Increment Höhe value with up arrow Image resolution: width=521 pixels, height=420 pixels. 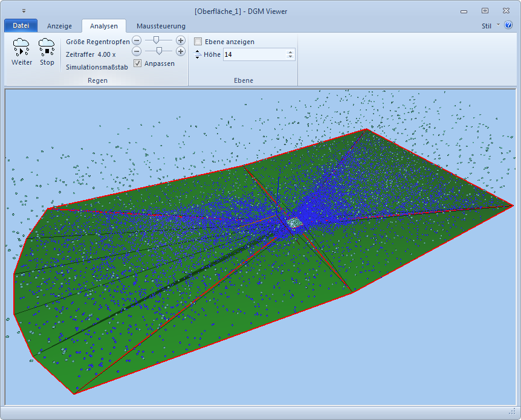pyautogui.click(x=291, y=52)
